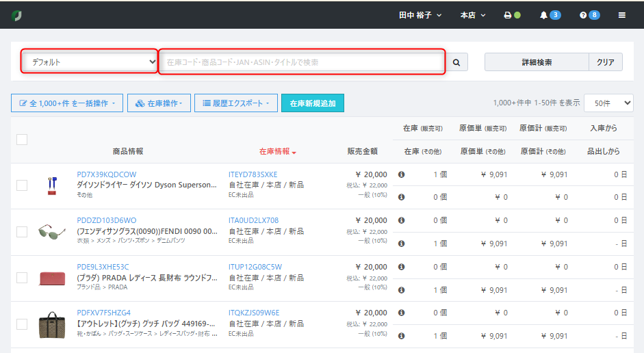Open the 在庫操作 dropdown
This screenshot has width=644, height=353.
coord(159,103)
